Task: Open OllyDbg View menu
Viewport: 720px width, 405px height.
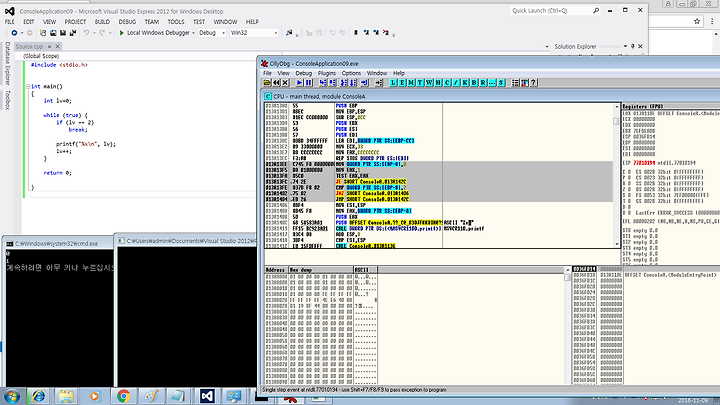Action: pos(283,73)
